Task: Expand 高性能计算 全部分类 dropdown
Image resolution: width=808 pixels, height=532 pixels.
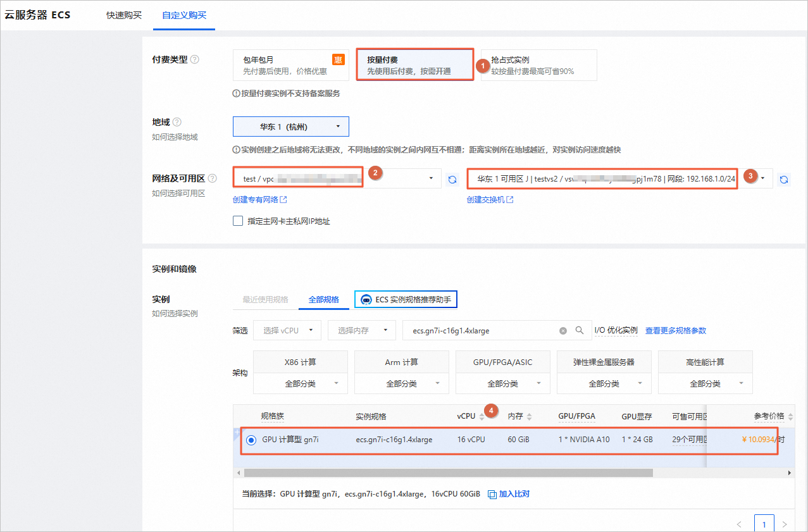Action: 705,383
